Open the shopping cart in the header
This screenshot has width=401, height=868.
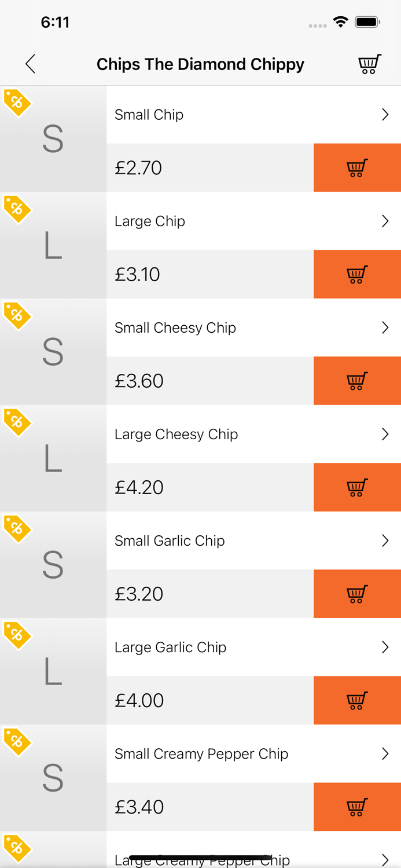(x=369, y=64)
